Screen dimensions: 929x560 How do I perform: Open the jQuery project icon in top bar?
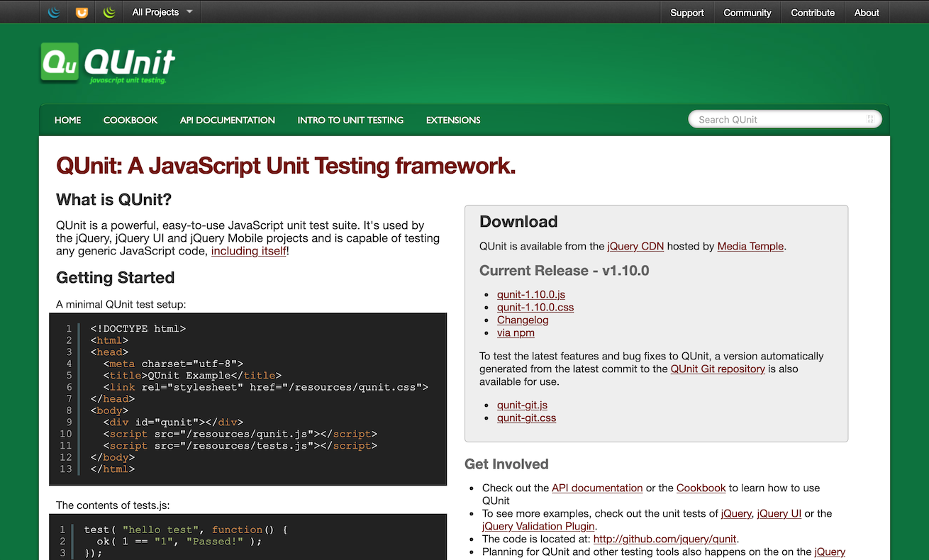(55, 12)
